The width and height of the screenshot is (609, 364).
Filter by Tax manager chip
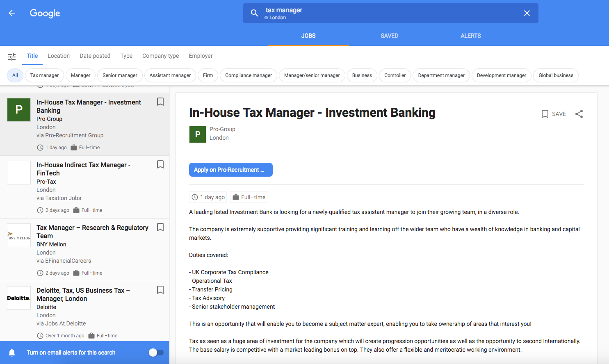click(x=44, y=75)
